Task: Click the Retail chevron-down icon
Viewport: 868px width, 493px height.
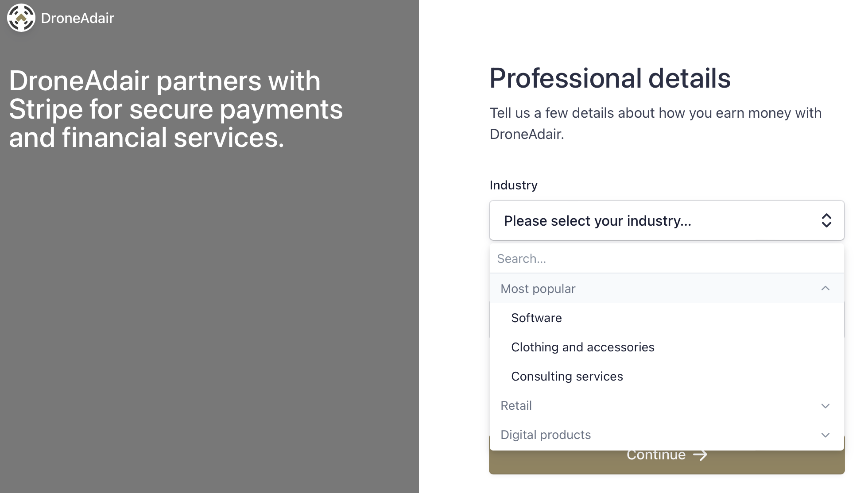Action: point(825,406)
